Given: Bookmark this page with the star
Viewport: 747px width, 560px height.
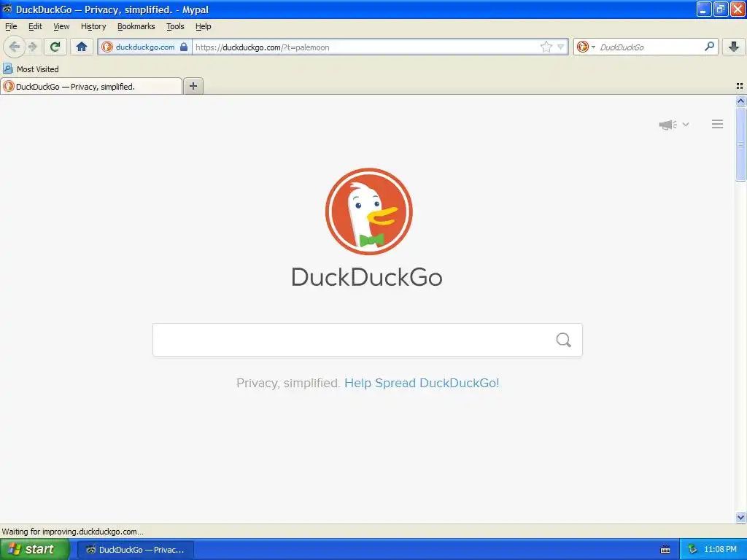Looking at the screenshot, I should 546,47.
